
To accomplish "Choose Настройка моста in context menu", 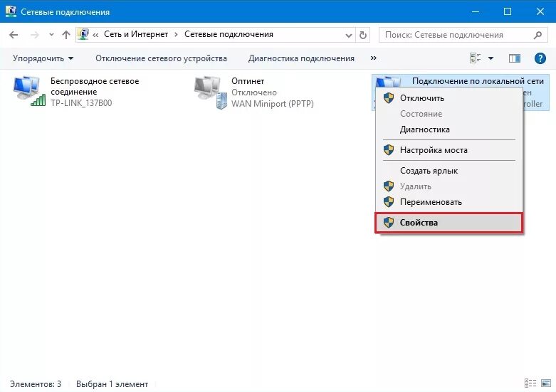I will pyautogui.click(x=449, y=150).
